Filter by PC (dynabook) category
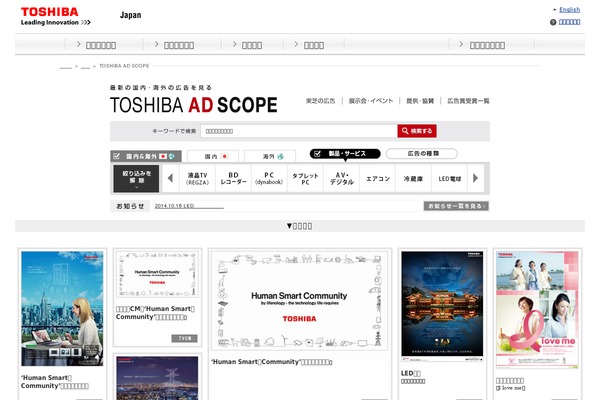 point(269,178)
